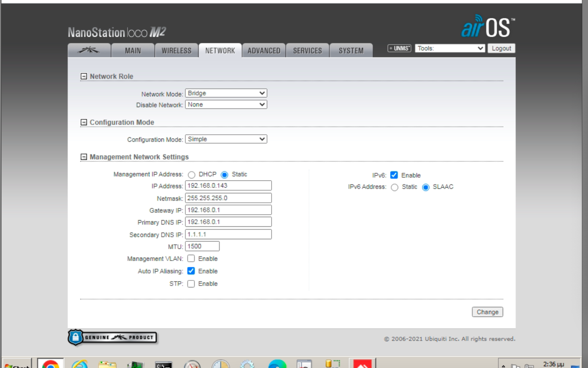Open Chrome from the taskbar
Image resolution: width=588 pixels, height=368 pixels.
tap(50, 363)
